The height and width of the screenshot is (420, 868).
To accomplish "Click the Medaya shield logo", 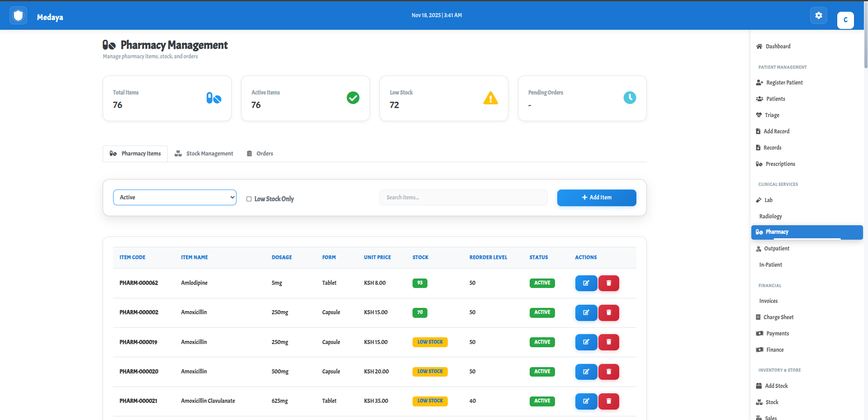I will tap(18, 16).
